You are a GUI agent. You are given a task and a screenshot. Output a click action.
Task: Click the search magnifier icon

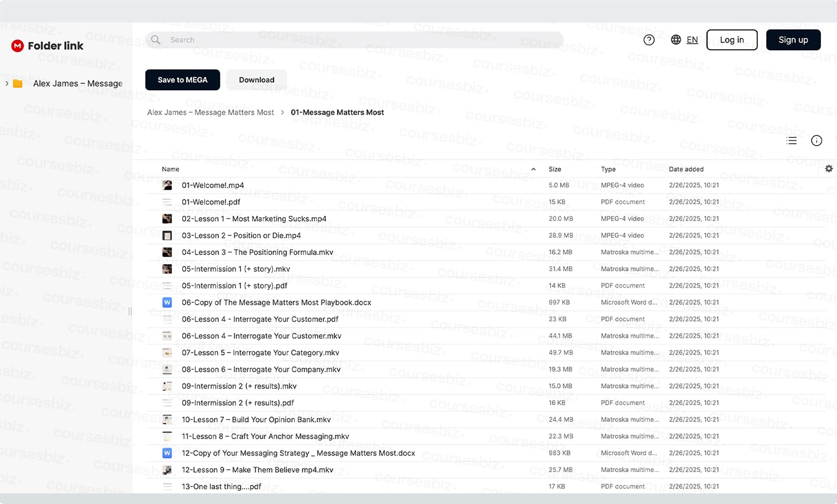(156, 40)
